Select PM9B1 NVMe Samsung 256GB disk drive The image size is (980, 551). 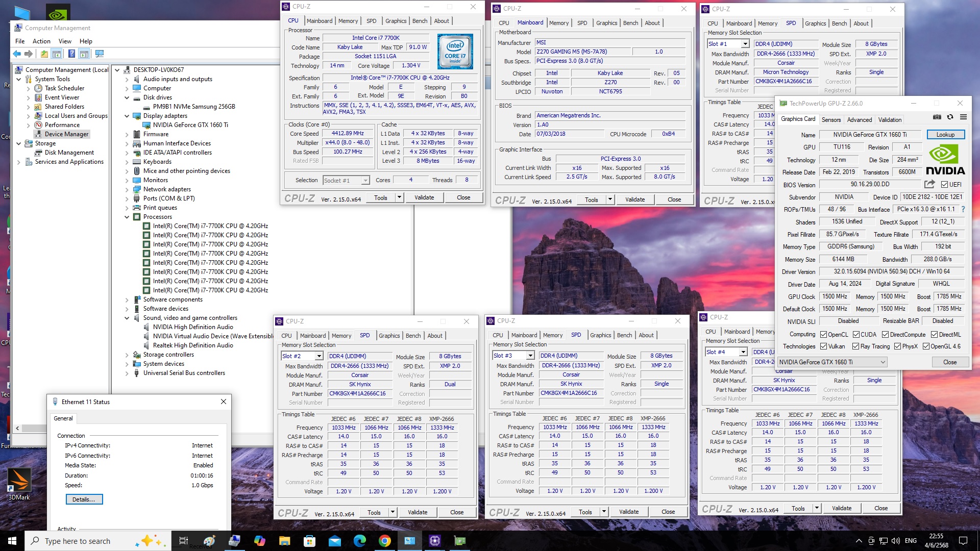194,107
